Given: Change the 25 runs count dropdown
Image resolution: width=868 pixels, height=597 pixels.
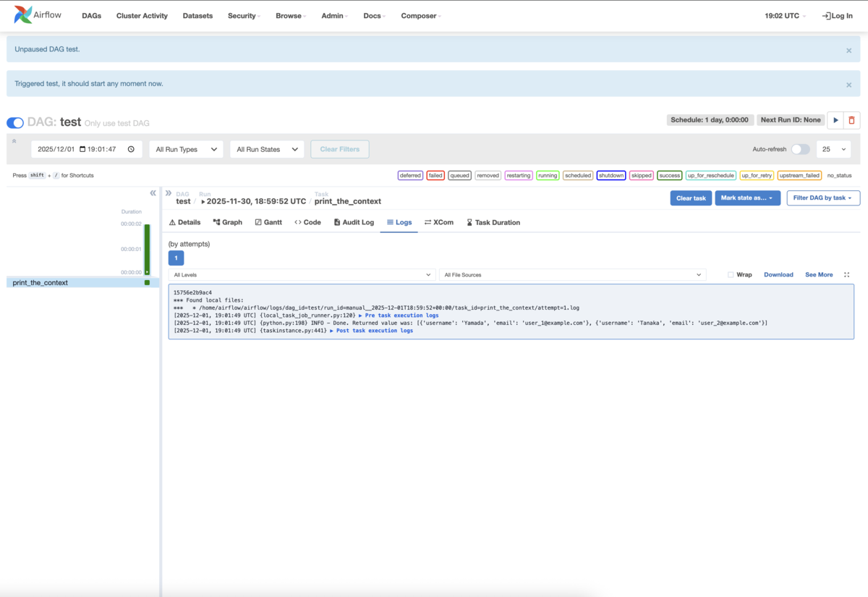Looking at the screenshot, I should [x=833, y=149].
